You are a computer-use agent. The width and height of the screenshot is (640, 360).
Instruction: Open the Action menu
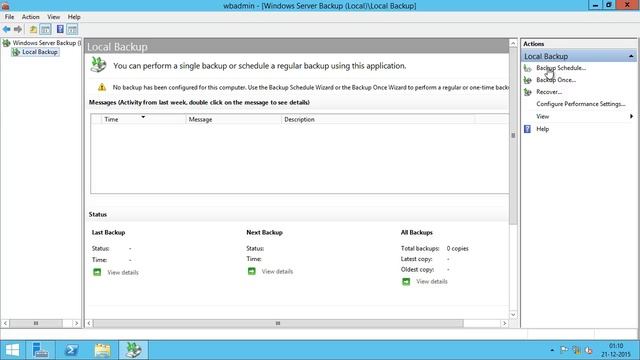(31, 17)
